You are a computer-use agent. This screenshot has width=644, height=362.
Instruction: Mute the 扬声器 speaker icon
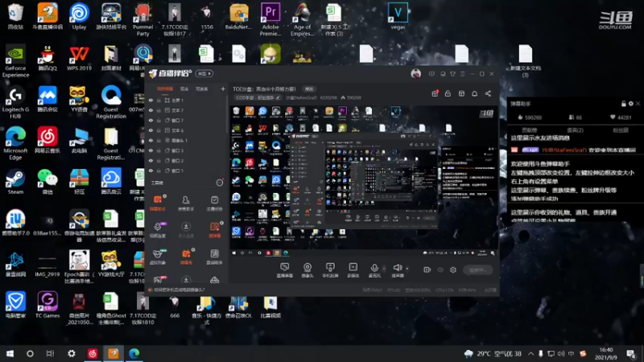tap(397, 268)
